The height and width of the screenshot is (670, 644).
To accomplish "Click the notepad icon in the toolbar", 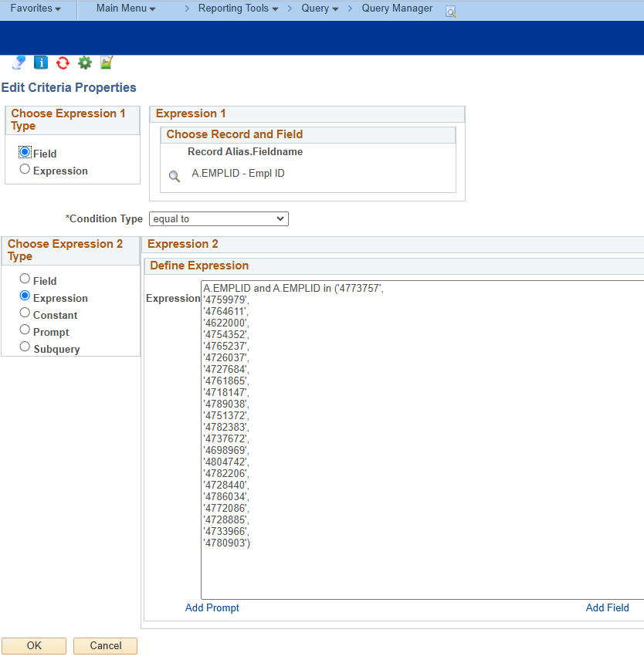I will (x=107, y=63).
